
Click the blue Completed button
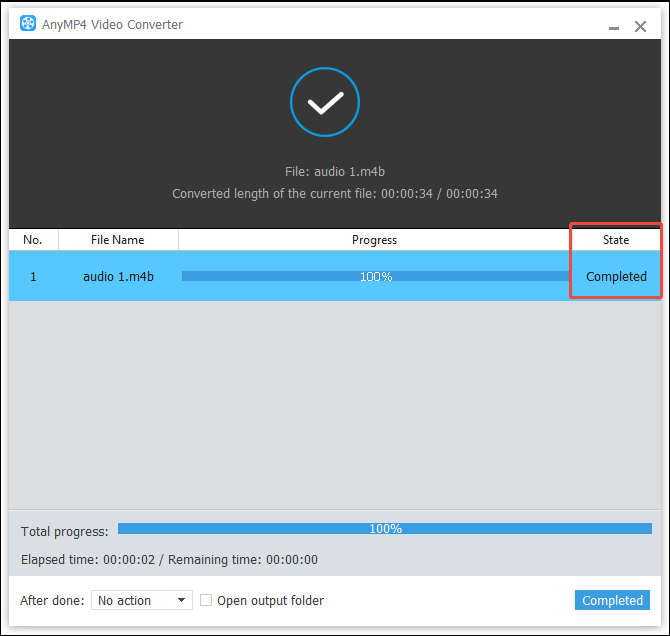coord(612,600)
